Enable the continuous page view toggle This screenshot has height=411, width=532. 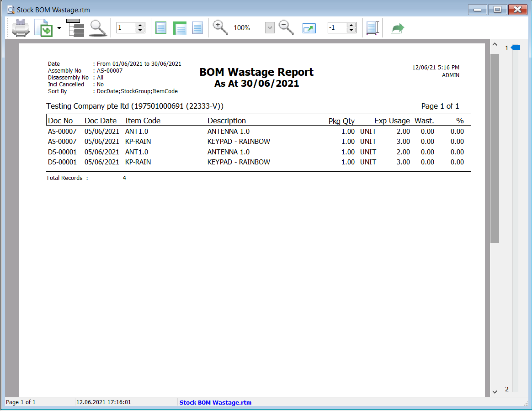[180, 28]
